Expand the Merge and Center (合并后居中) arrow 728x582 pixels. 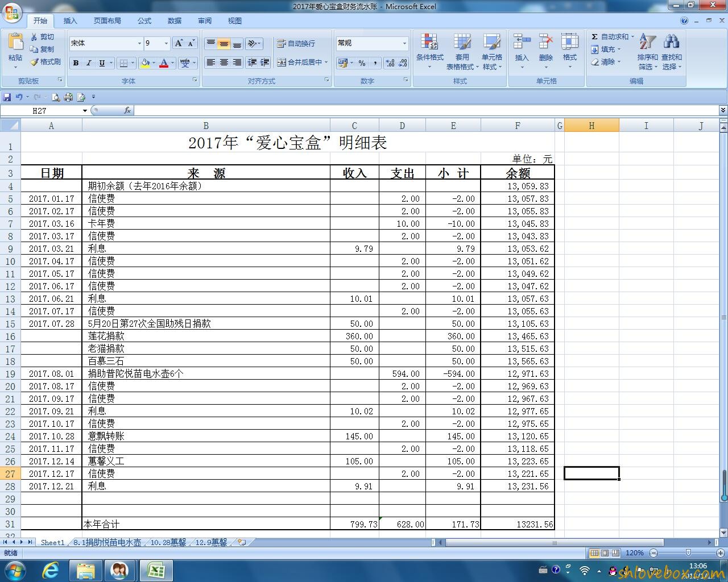[326, 63]
